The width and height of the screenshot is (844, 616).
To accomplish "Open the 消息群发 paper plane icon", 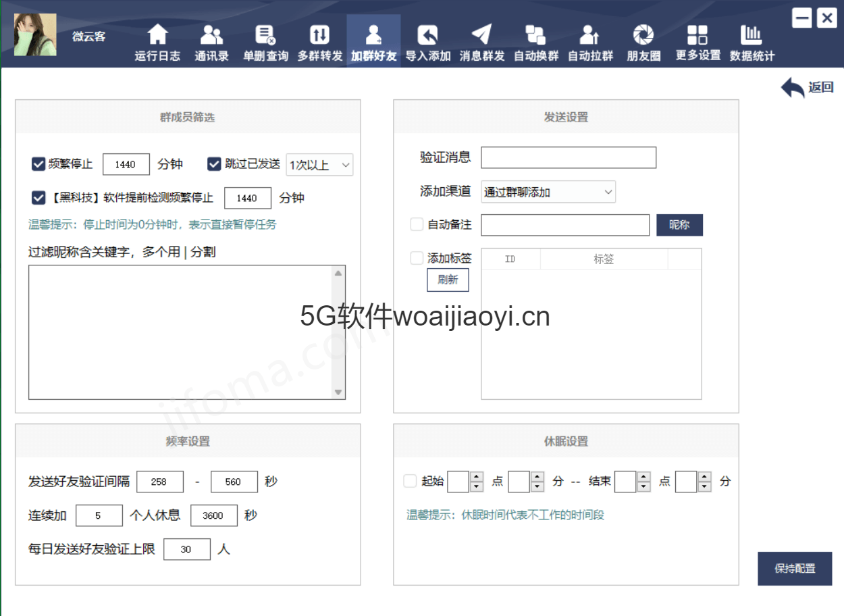I will pyautogui.click(x=481, y=35).
